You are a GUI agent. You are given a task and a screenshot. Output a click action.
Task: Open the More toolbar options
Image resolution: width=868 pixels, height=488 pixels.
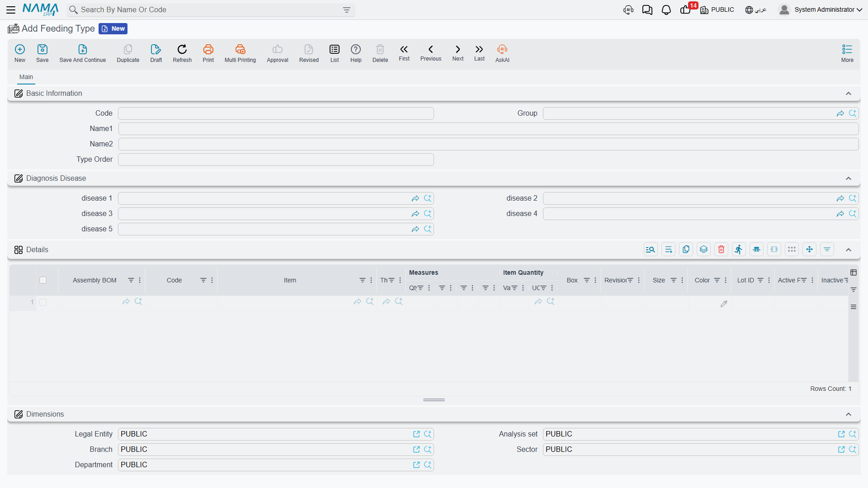847,53
